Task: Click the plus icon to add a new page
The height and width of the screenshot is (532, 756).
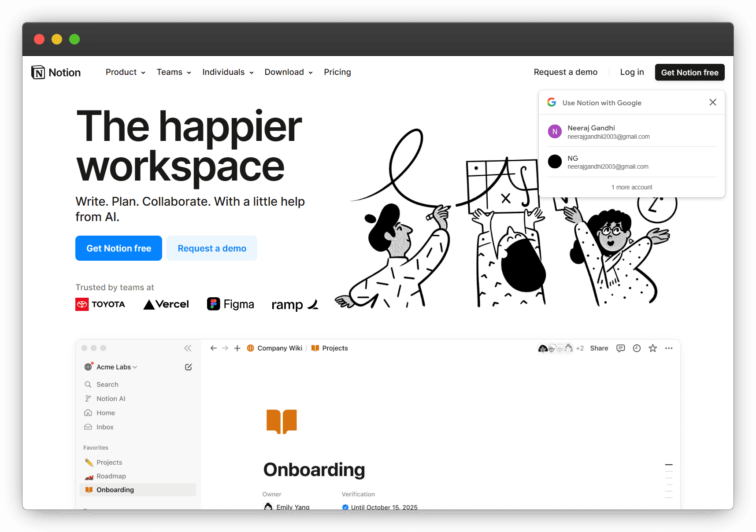Action: coord(237,348)
